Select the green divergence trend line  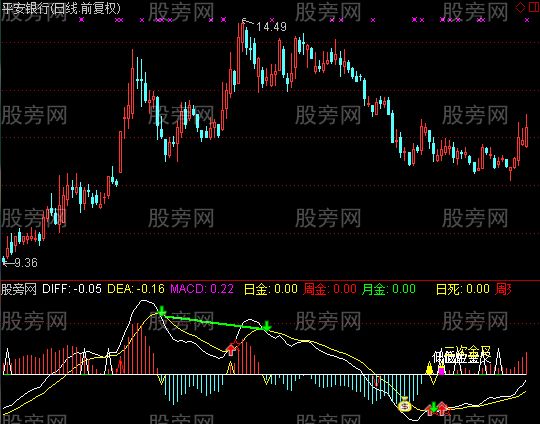click(x=214, y=322)
